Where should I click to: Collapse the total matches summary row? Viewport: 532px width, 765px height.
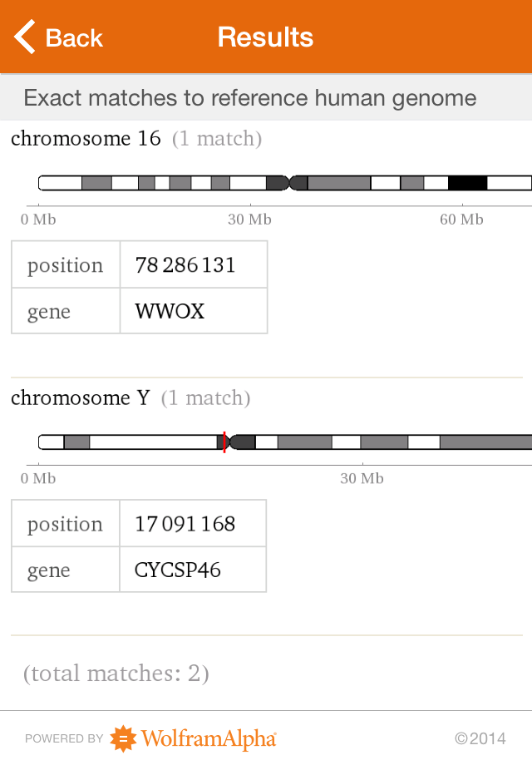pyautogui.click(x=116, y=674)
